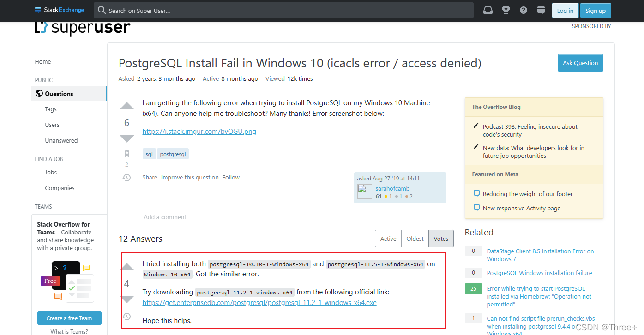The height and width of the screenshot is (335, 644).
Task: Click the Super User site logo
Action: coord(83,27)
